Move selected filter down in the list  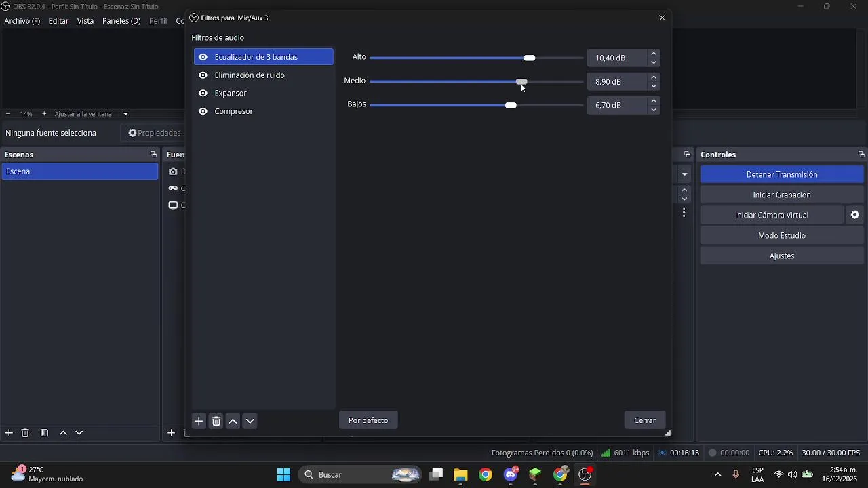click(250, 421)
